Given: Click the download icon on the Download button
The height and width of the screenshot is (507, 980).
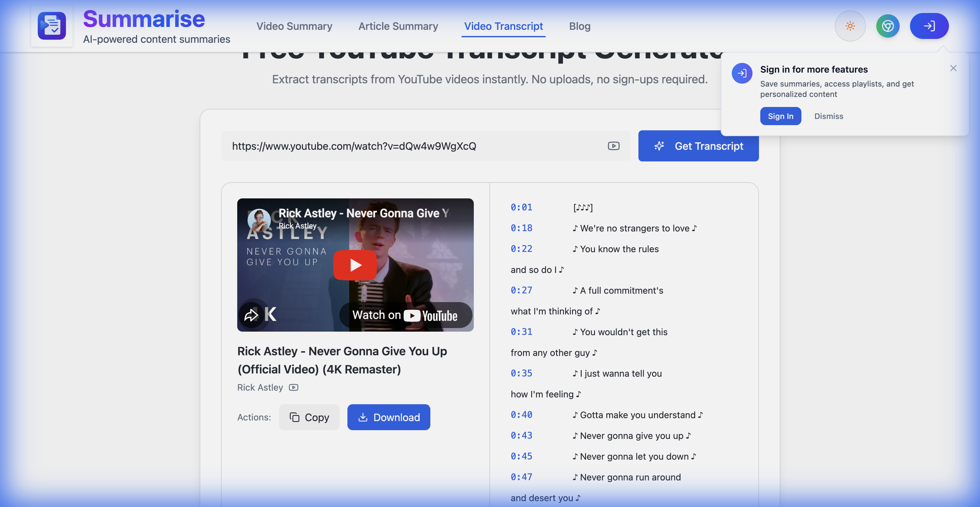Looking at the screenshot, I should click(364, 417).
